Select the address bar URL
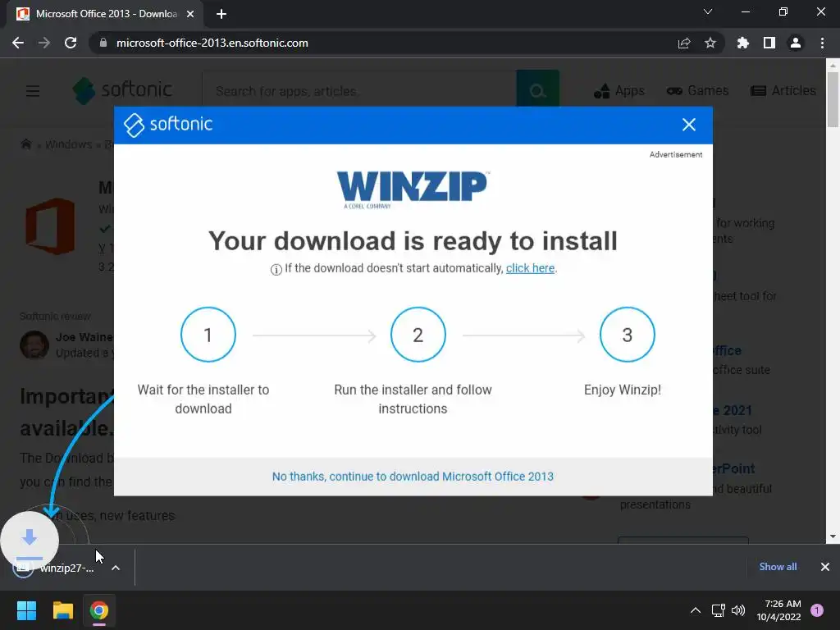840x630 pixels. (x=212, y=43)
